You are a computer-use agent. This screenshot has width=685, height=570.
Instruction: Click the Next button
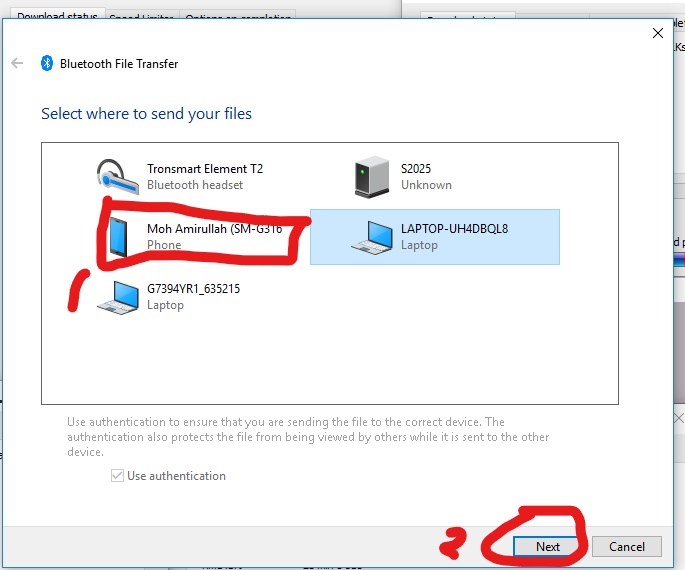coord(548,546)
